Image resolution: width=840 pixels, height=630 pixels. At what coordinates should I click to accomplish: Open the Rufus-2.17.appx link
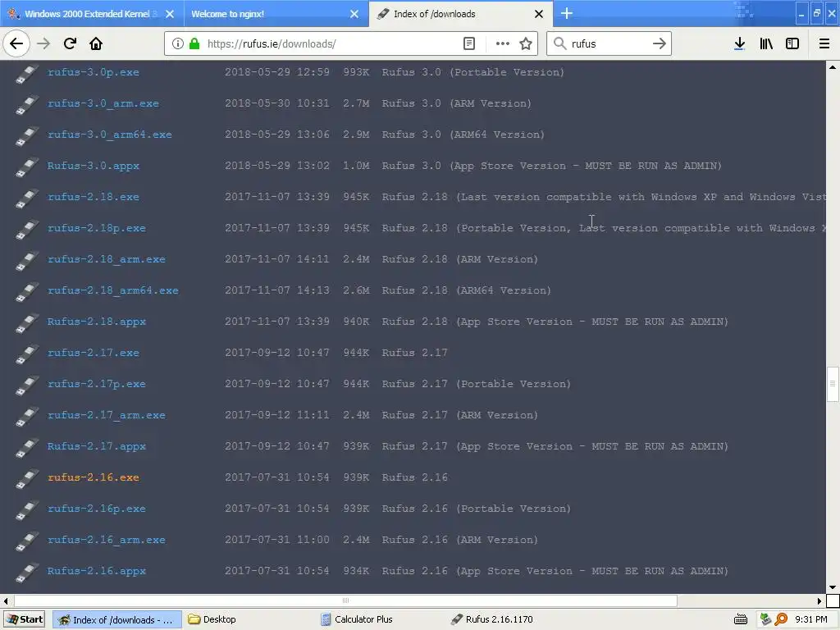pyautogui.click(x=97, y=446)
